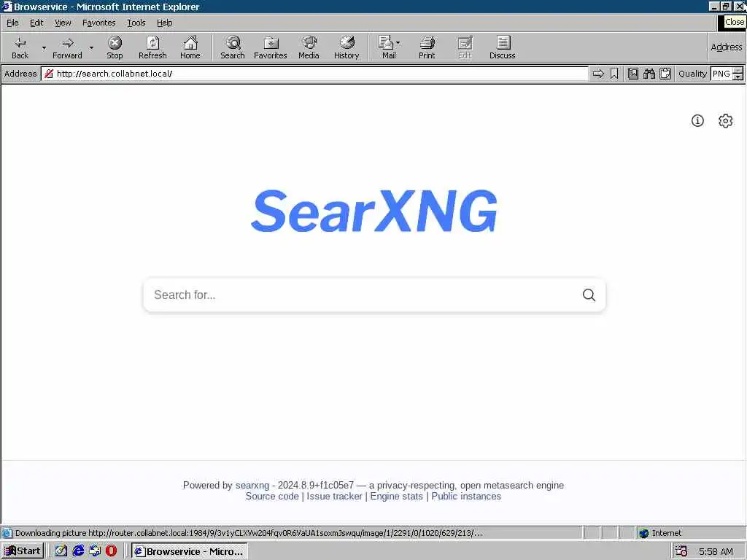747x560 pixels.
Task: Click the SearXNG logo
Action: [x=374, y=211]
